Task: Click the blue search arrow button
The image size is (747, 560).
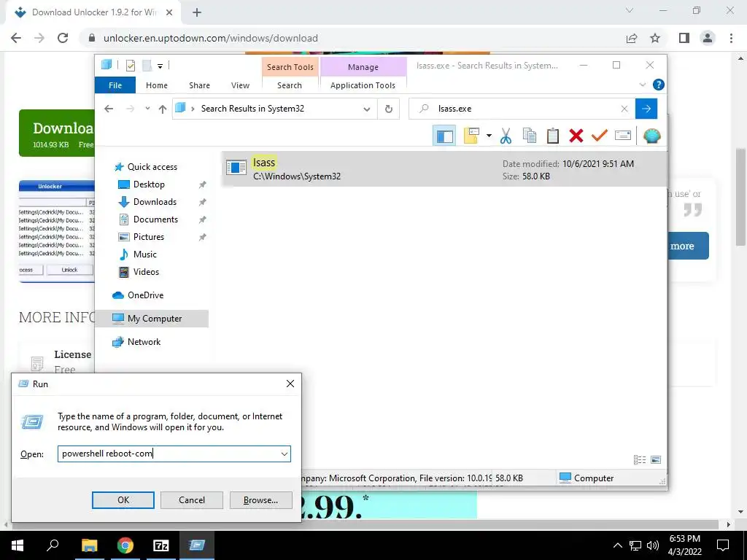Action: coord(646,109)
